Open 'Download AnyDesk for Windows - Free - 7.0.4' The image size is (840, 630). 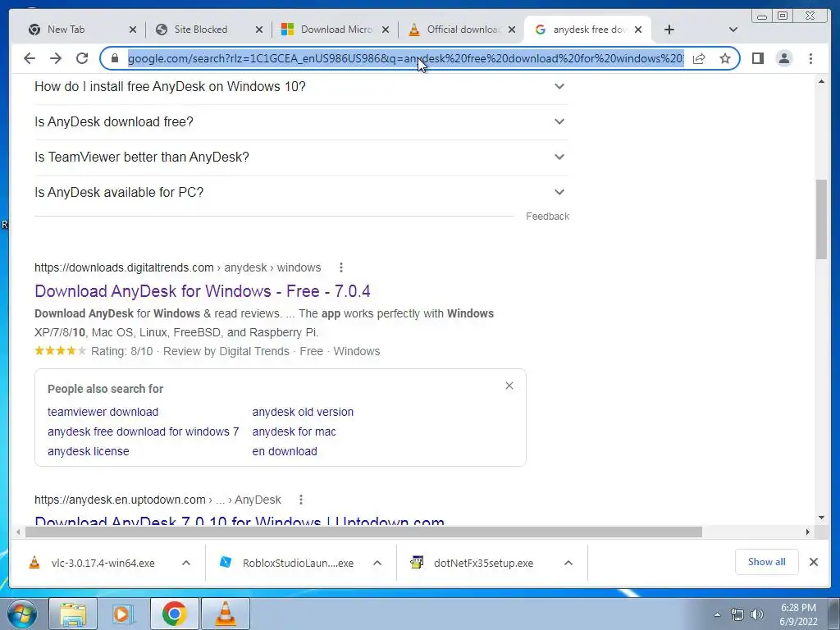pos(203,291)
